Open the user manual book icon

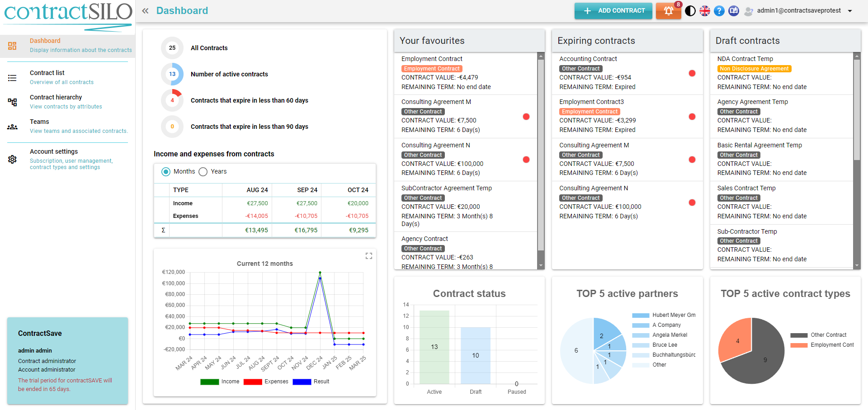point(733,11)
